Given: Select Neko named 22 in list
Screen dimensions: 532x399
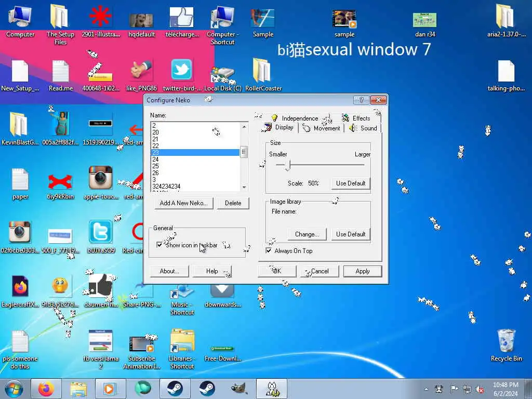Looking at the screenshot, I should pos(195,146).
